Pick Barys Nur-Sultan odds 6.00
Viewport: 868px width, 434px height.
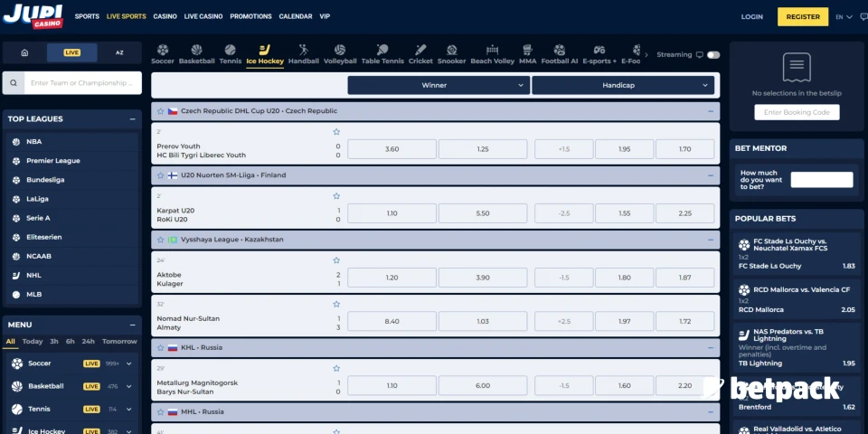point(483,386)
